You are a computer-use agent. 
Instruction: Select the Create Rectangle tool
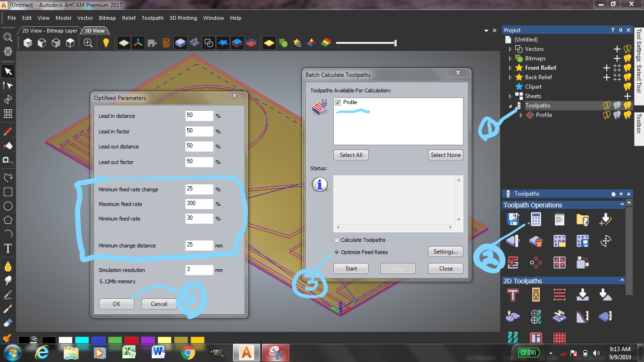click(8, 192)
